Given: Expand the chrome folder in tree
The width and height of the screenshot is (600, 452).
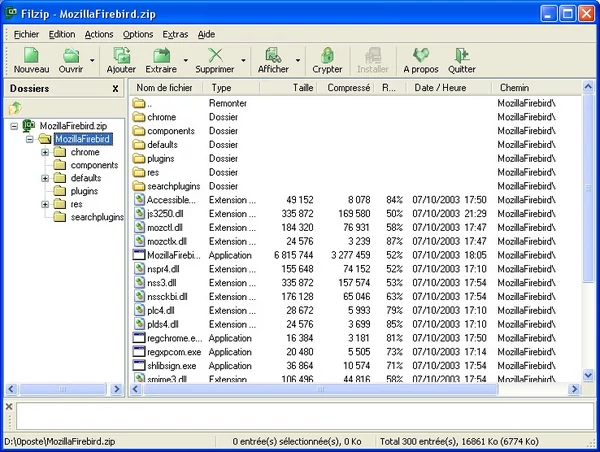Looking at the screenshot, I should click(x=45, y=152).
